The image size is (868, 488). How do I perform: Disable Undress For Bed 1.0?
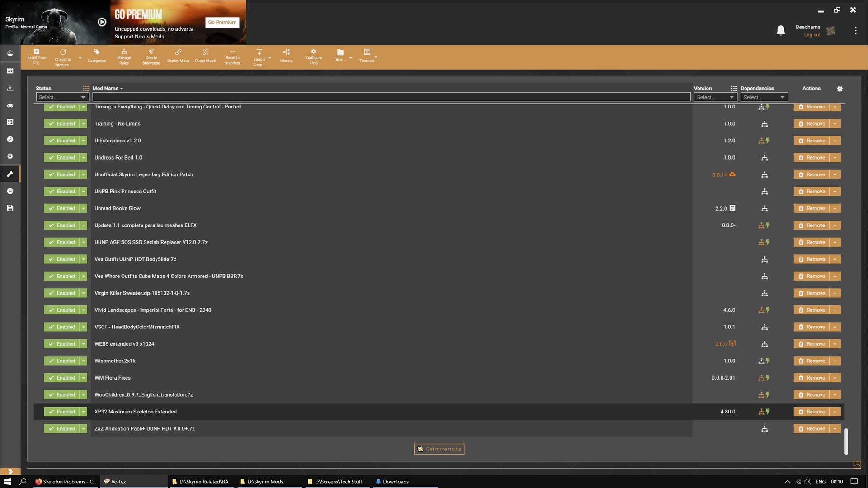click(x=62, y=158)
